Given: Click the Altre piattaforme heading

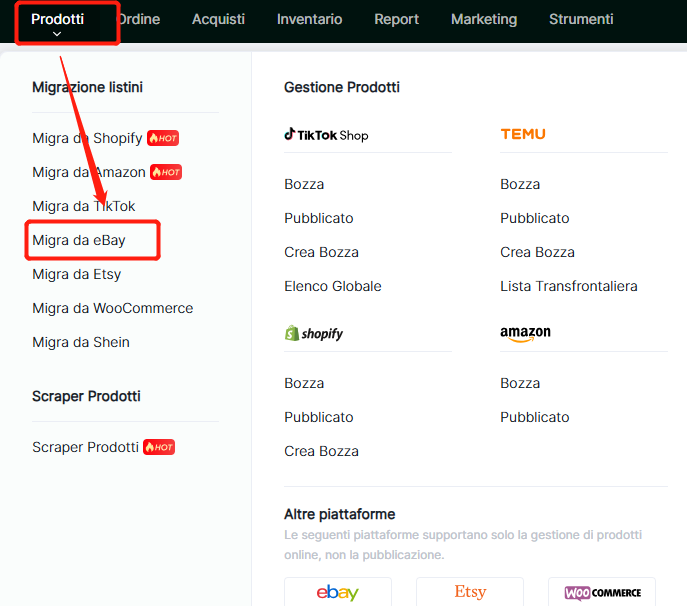Looking at the screenshot, I should (x=340, y=514).
